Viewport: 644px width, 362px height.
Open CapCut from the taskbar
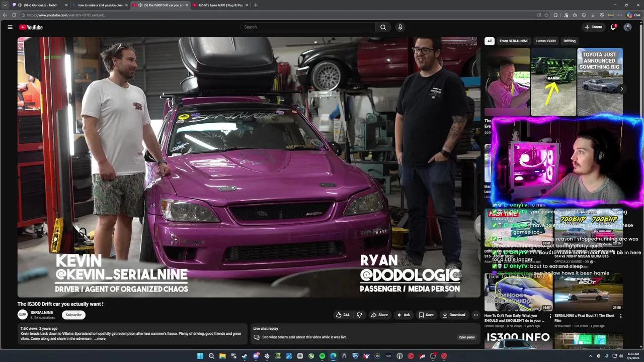click(300, 356)
